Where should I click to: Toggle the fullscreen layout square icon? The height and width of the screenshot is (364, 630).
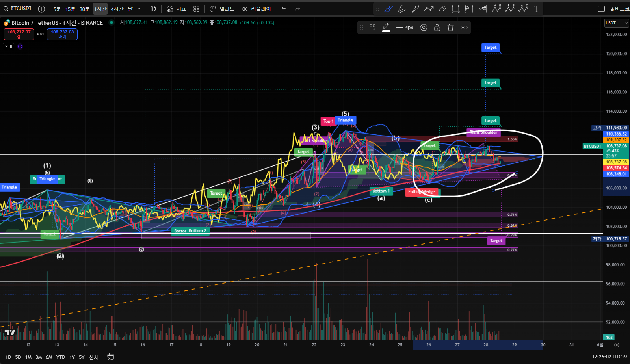pos(601,9)
